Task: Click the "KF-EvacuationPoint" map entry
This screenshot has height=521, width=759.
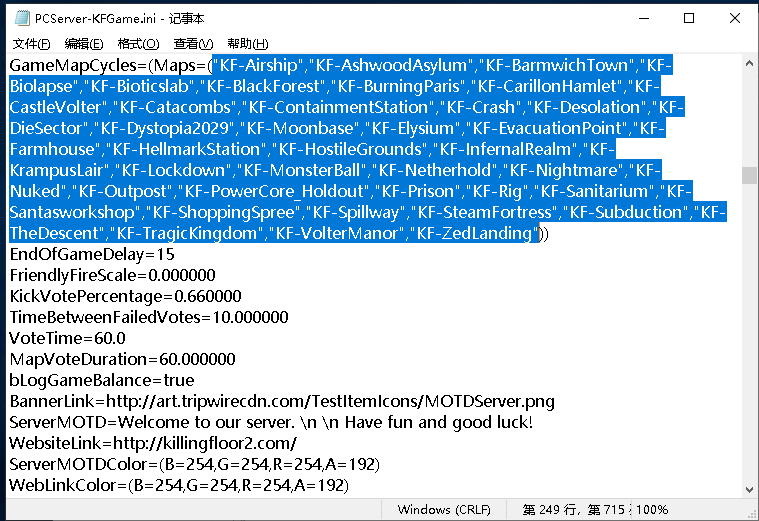Action: (x=546, y=128)
